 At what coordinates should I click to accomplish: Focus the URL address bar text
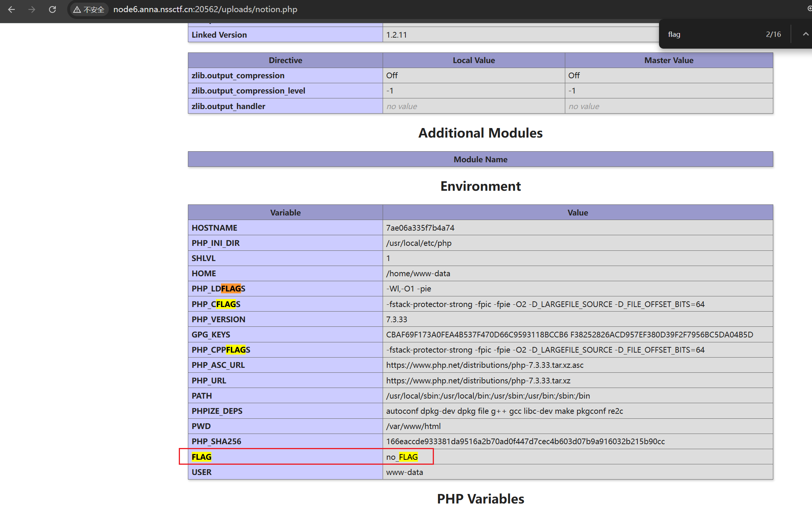coord(205,9)
